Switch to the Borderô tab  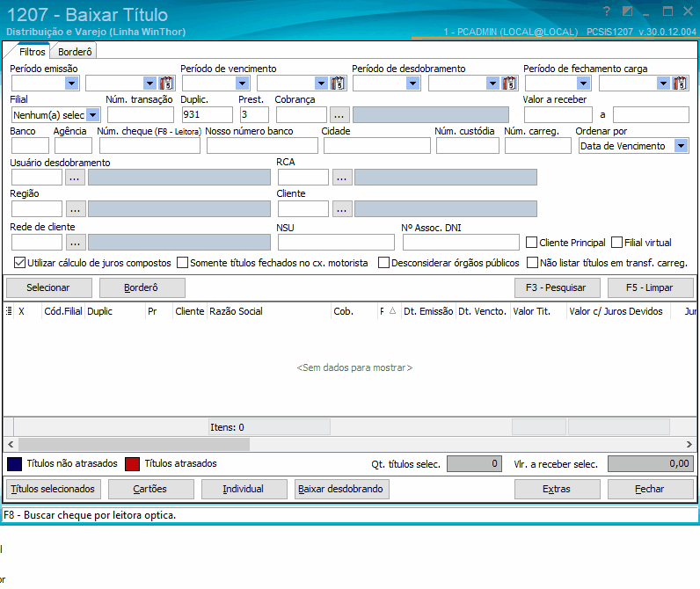pos(75,52)
